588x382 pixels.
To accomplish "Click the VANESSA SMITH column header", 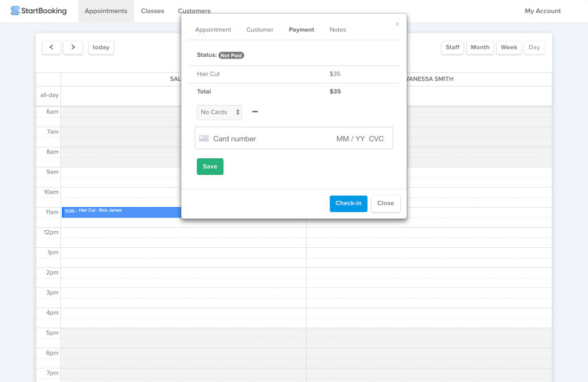I will tap(430, 79).
